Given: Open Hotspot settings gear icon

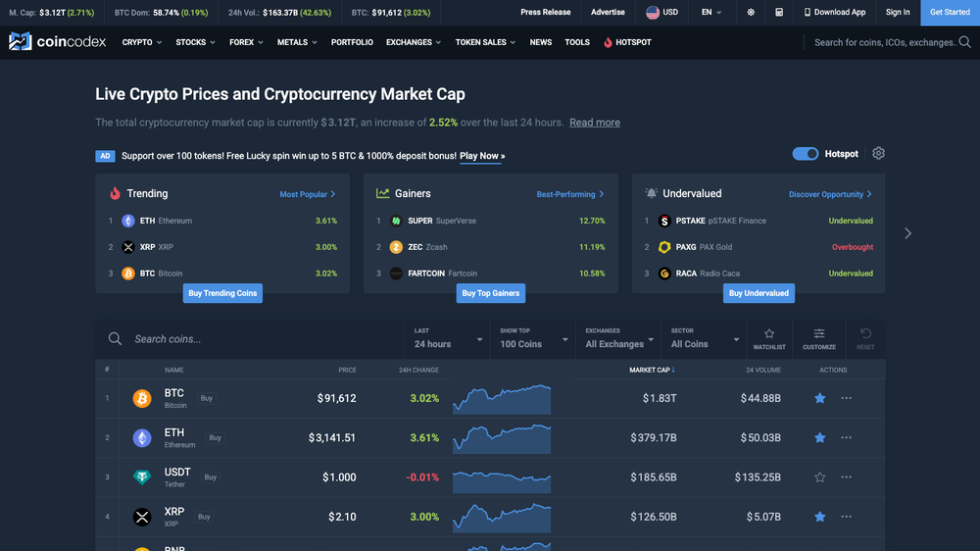Looking at the screenshot, I should (x=878, y=153).
